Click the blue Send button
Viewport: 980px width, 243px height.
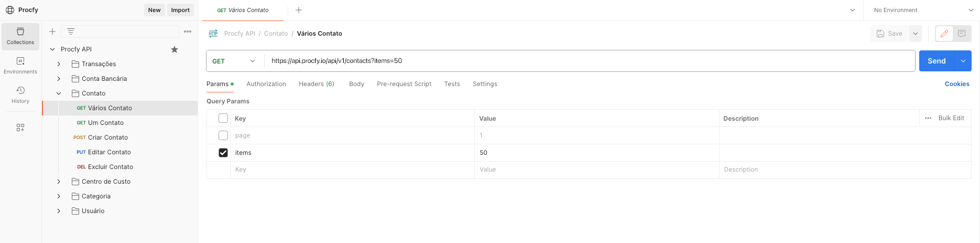pos(937,61)
